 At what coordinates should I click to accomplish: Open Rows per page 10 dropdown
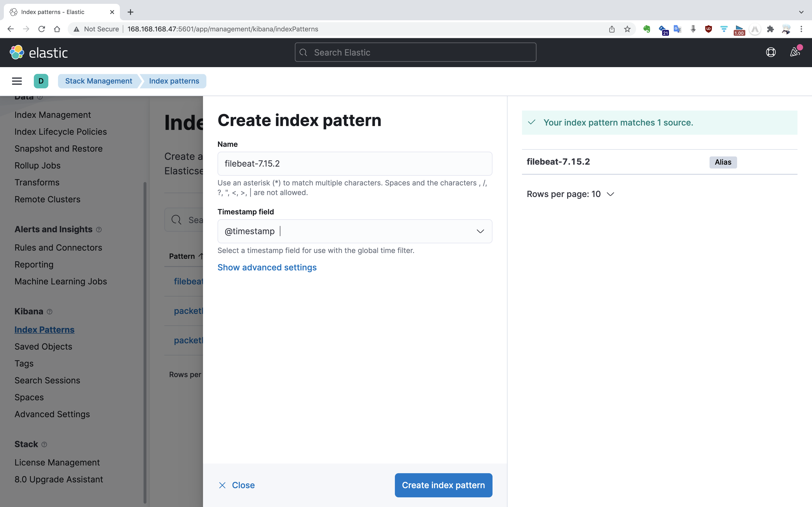(570, 194)
